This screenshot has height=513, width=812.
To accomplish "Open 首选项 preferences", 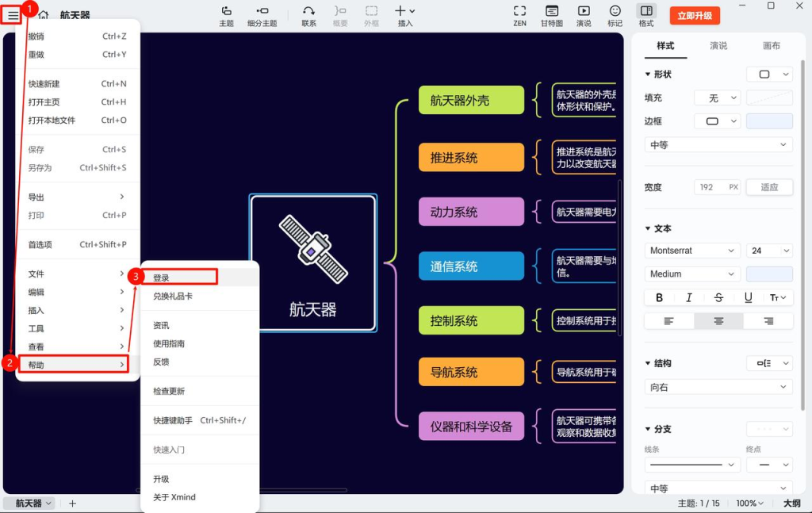I will pyautogui.click(x=78, y=244).
